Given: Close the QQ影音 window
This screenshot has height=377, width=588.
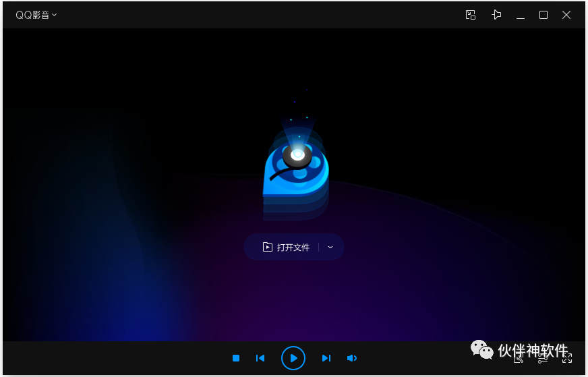Looking at the screenshot, I should (566, 15).
